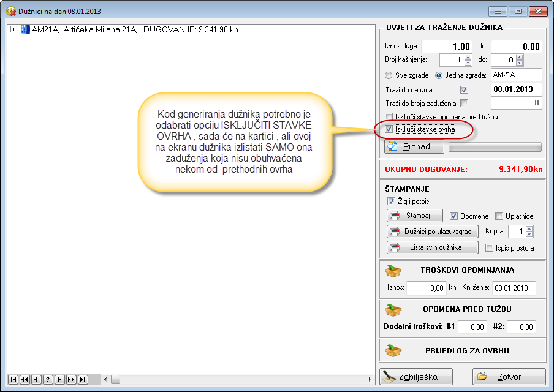Click the Traži do broja zaduženja number field
This screenshot has width=554, height=392.
click(x=517, y=103)
